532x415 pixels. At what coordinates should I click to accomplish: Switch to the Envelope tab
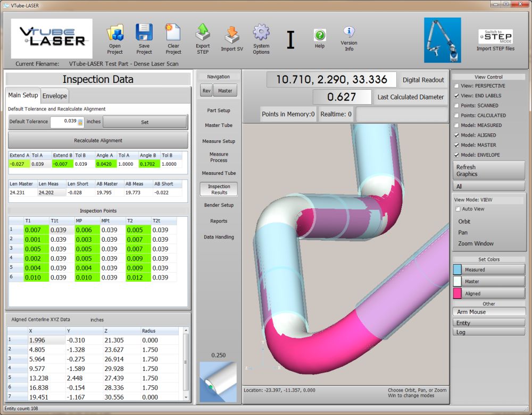click(55, 96)
